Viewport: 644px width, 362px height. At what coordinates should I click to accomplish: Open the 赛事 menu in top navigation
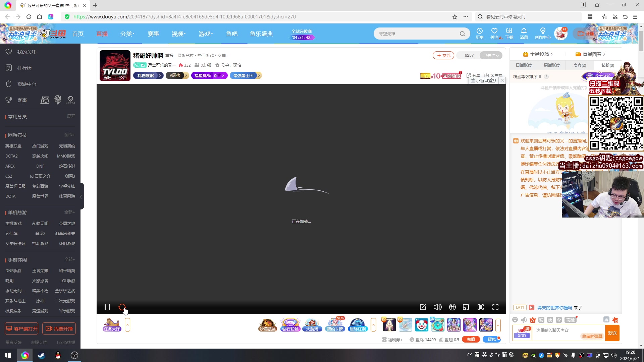point(153,34)
